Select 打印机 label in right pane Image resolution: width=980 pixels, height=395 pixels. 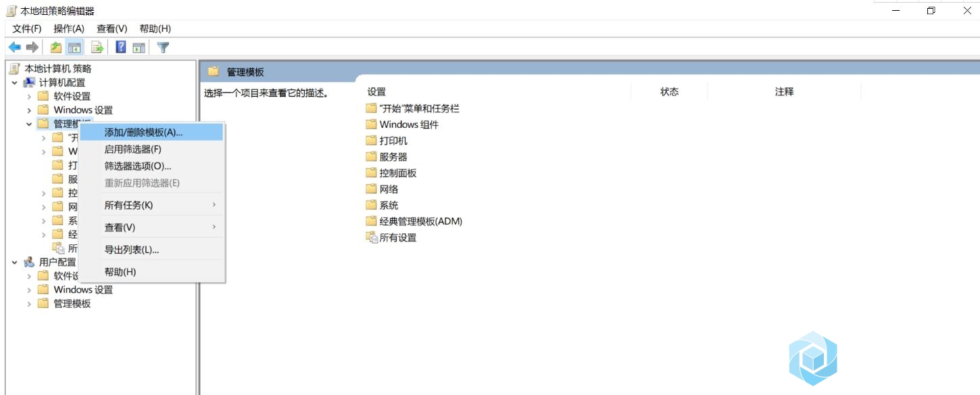coord(393,141)
